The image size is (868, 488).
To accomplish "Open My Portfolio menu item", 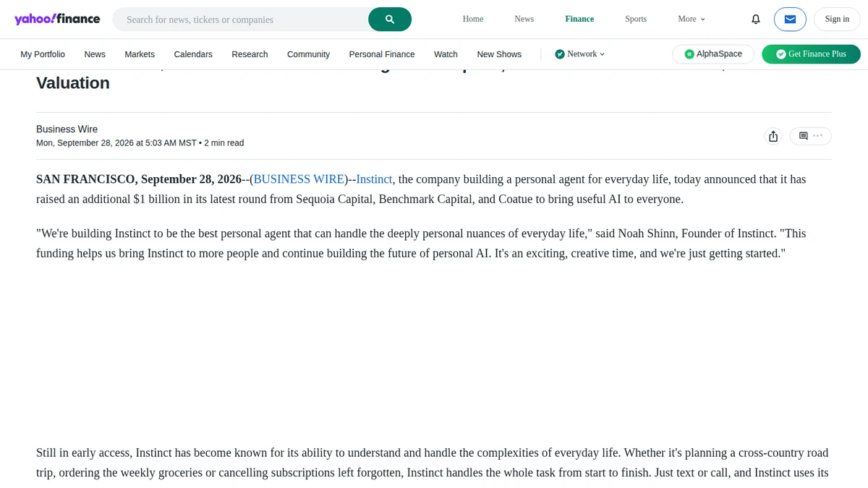I will pos(43,54).
